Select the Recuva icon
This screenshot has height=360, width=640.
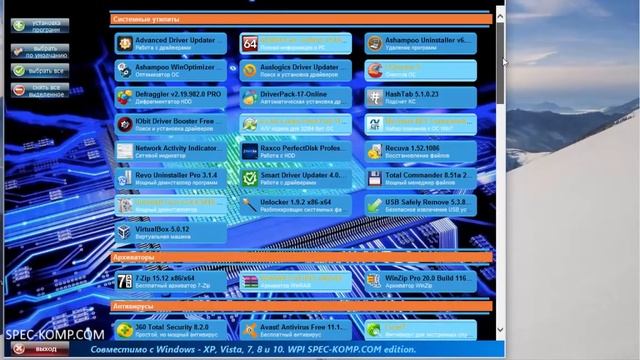(375, 151)
